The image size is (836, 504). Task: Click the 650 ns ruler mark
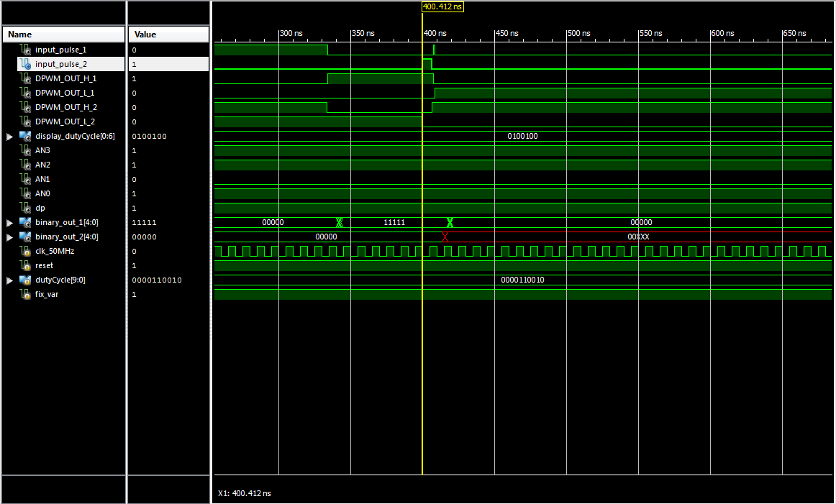tap(795, 33)
